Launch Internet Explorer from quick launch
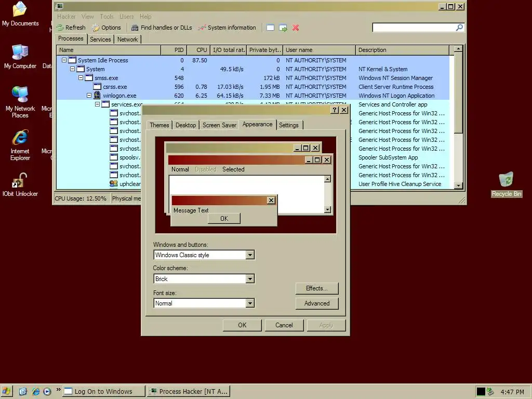Viewport: 532px width, 399px height. [x=35, y=391]
